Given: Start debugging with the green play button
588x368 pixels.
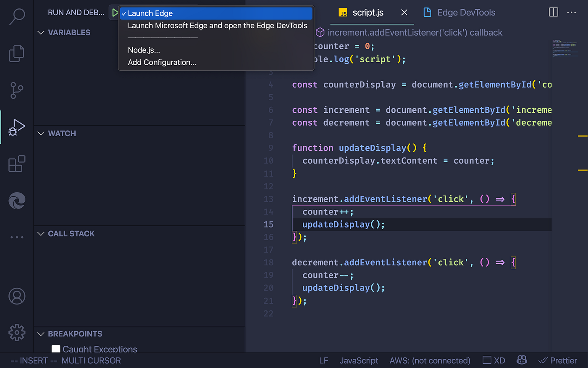Looking at the screenshot, I should (115, 12).
